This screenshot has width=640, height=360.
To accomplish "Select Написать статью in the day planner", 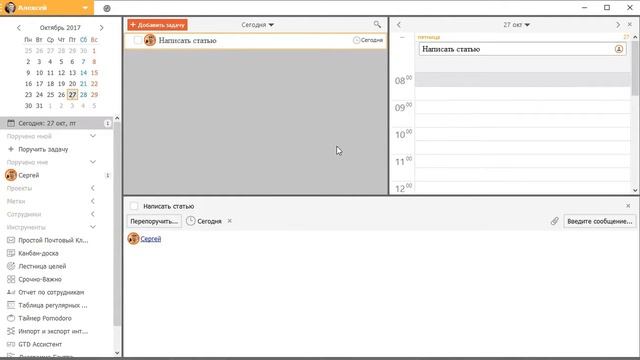I will pyautogui.click(x=522, y=49).
